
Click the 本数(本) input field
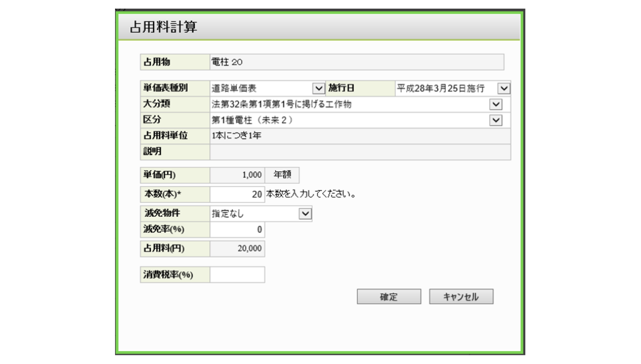click(x=237, y=194)
